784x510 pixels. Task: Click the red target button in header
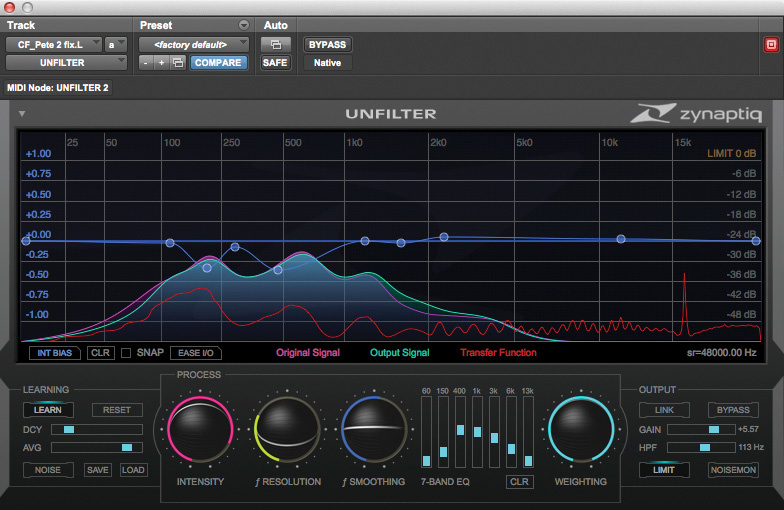tap(770, 45)
